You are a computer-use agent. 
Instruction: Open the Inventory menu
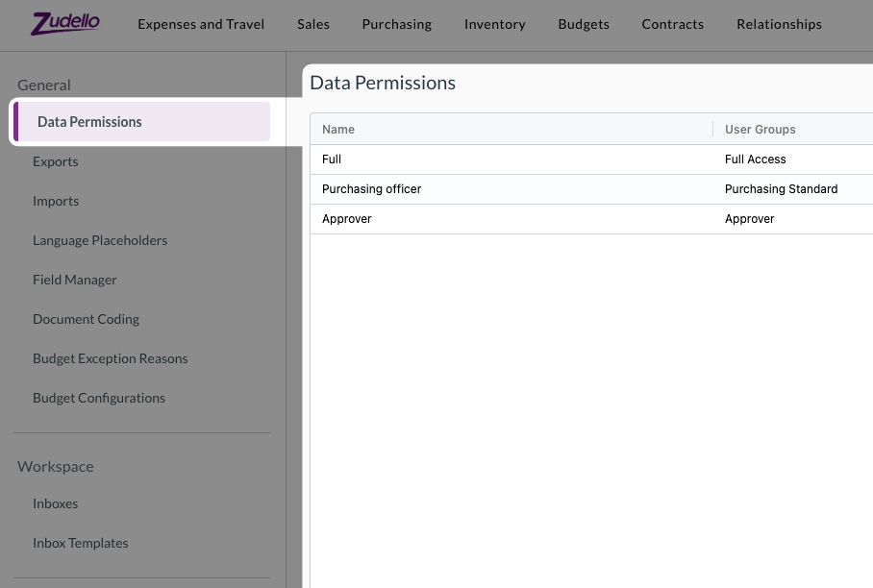click(x=494, y=24)
